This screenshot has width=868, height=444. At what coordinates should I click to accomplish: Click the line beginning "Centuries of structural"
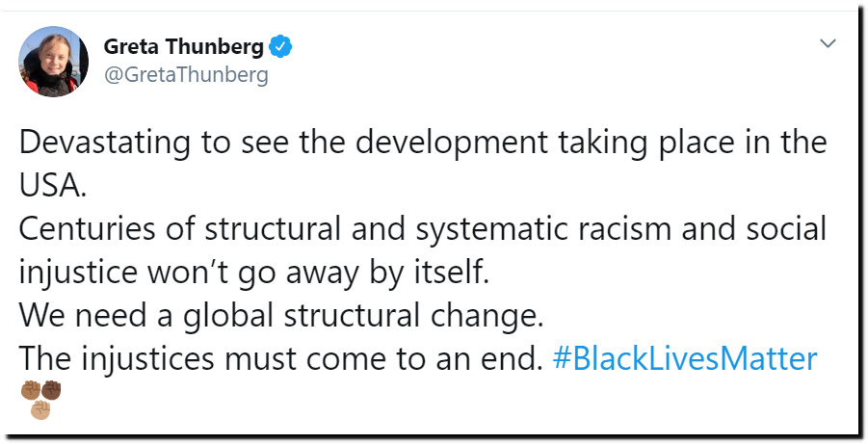click(423, 229)
